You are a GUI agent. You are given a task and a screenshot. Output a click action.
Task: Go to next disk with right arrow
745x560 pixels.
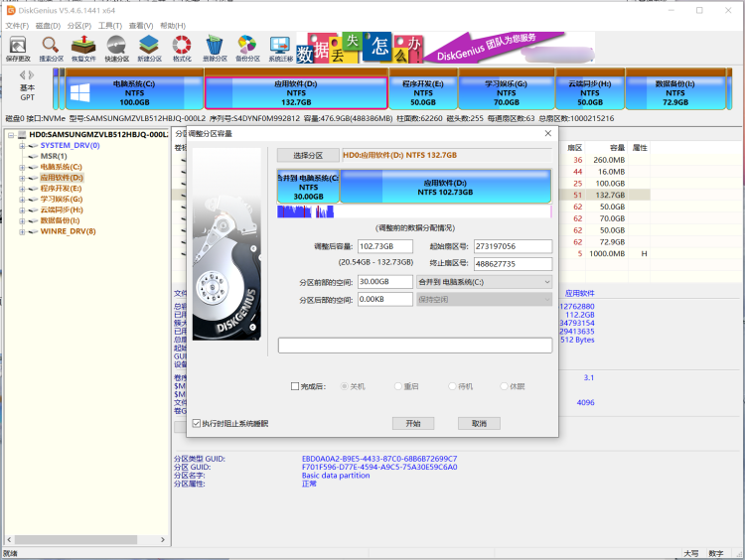point(31,75)
